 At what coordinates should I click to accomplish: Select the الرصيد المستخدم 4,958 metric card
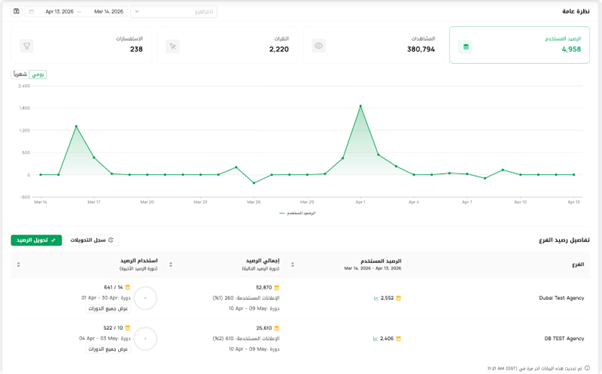[519, 45]
